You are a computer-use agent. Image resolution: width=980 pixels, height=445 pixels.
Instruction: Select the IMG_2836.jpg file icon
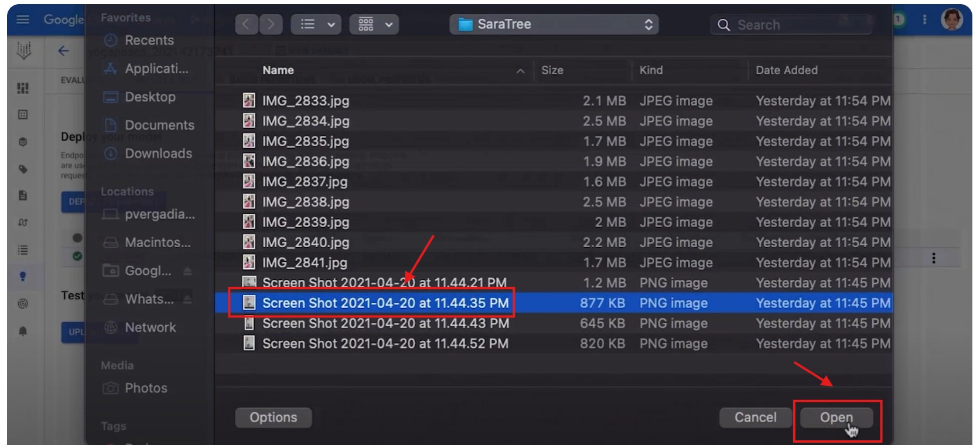click(x=249, y=161)
